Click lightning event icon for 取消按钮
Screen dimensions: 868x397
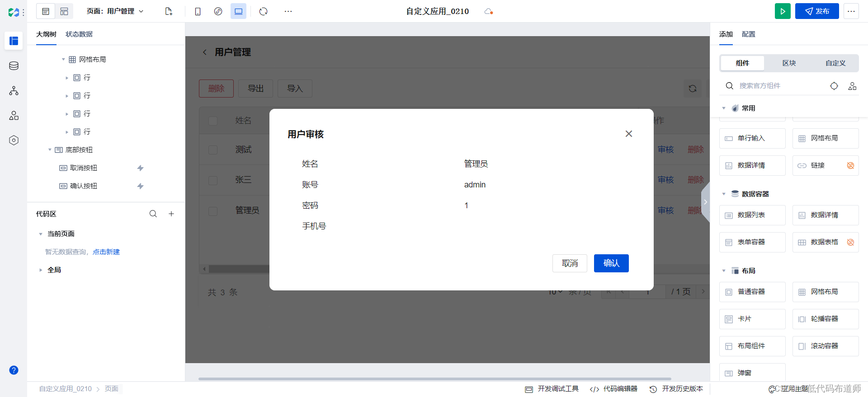pos(141,168)
